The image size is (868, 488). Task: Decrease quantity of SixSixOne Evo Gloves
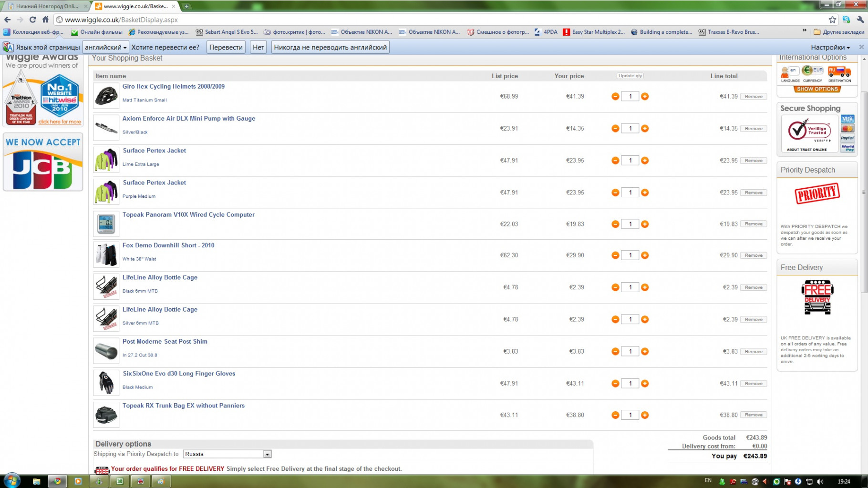click(x=615, y=383)
